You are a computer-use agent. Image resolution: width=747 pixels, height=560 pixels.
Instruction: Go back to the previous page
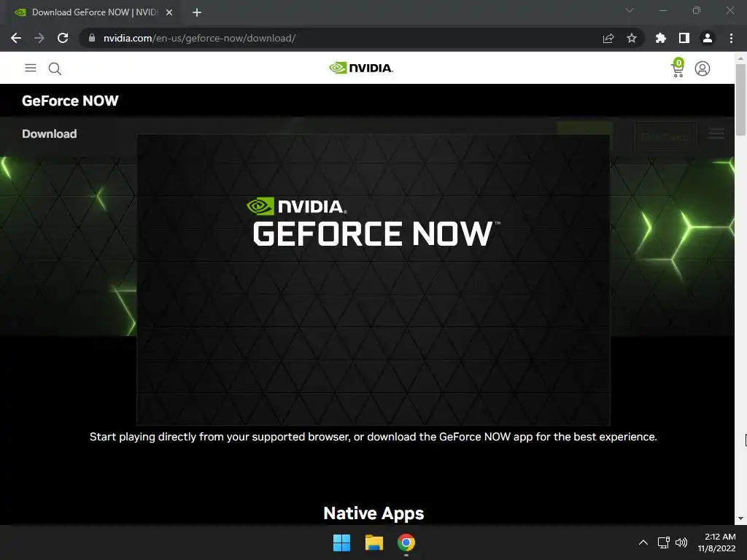(x=16, y=38)
